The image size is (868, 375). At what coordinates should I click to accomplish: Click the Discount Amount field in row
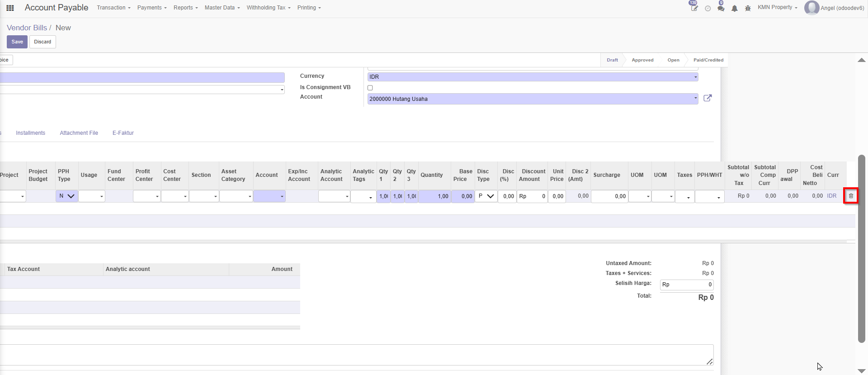click(x=533, y=196)
